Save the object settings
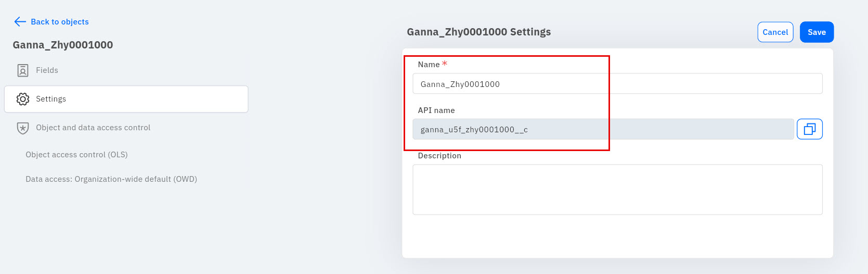 point(817,32)
